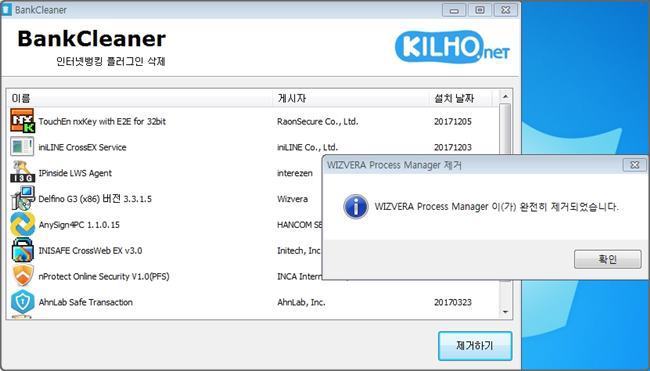Screen dimensions: 650x371
Task: Click the BankCleaner title bar app icon
Action: (x=6, y=10)
